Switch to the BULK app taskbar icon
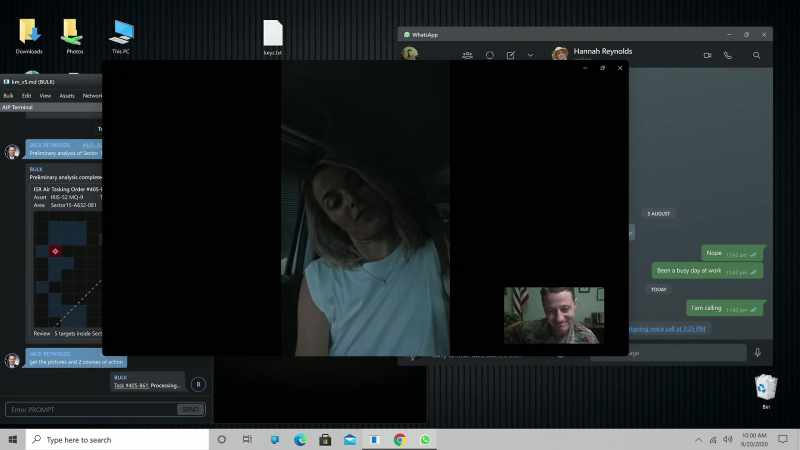 coord(375,439)
